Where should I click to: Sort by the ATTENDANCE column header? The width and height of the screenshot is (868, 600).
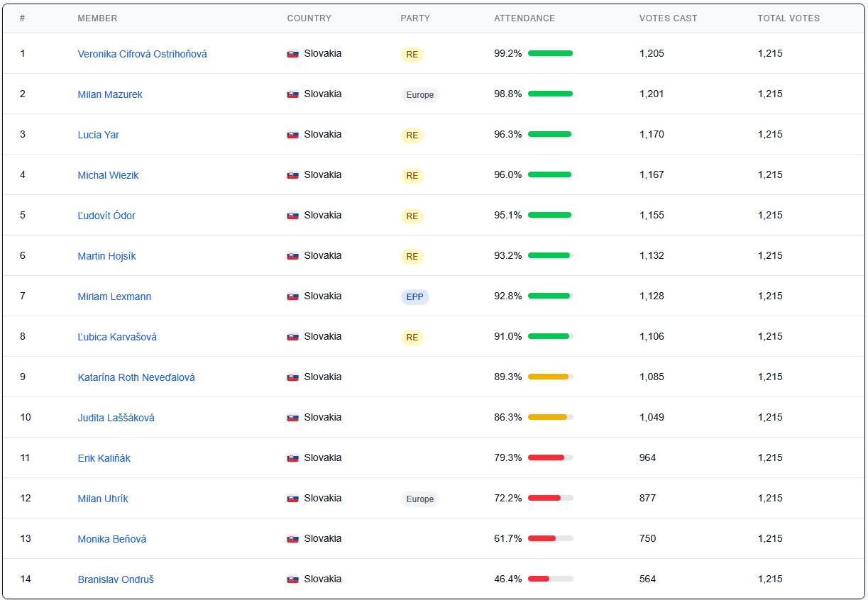click(524, 18)
